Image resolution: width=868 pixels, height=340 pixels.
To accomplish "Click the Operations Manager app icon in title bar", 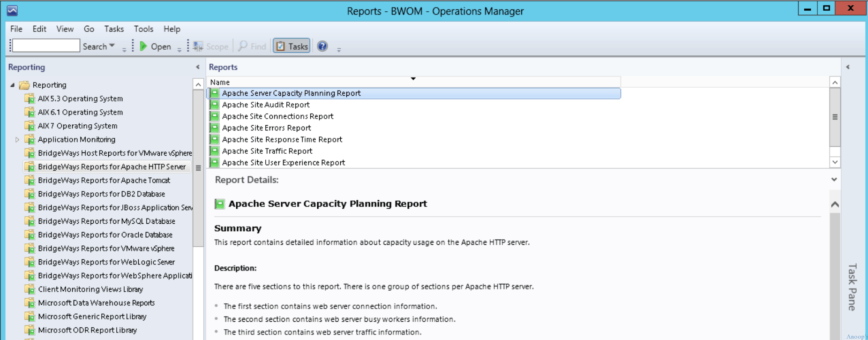I will tap(12, 10).
